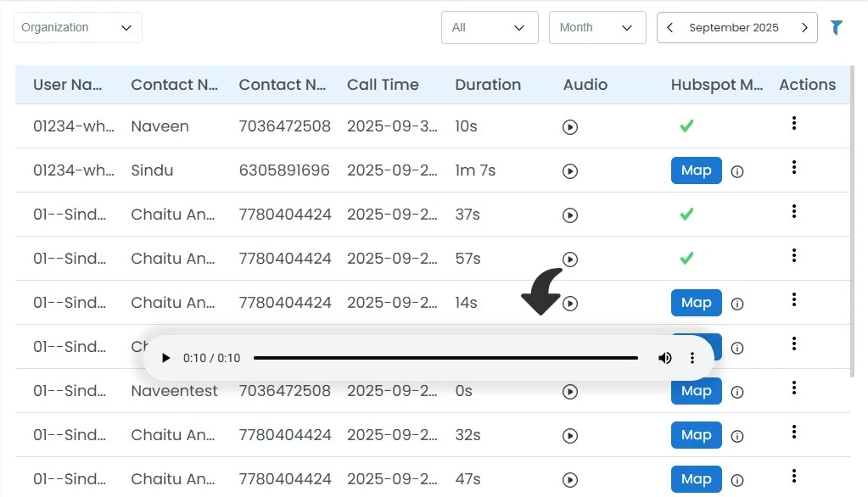Click Map button for the 32s call

click(696, 435)
